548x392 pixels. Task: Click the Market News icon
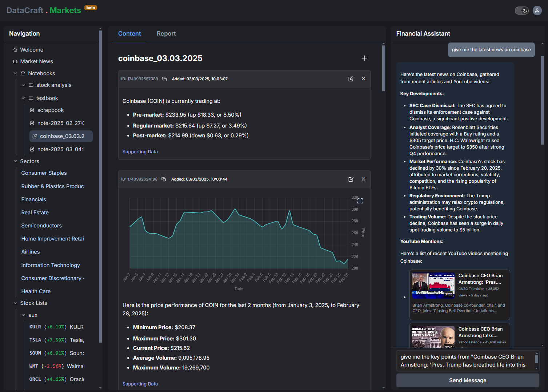(x=15, y=61)
